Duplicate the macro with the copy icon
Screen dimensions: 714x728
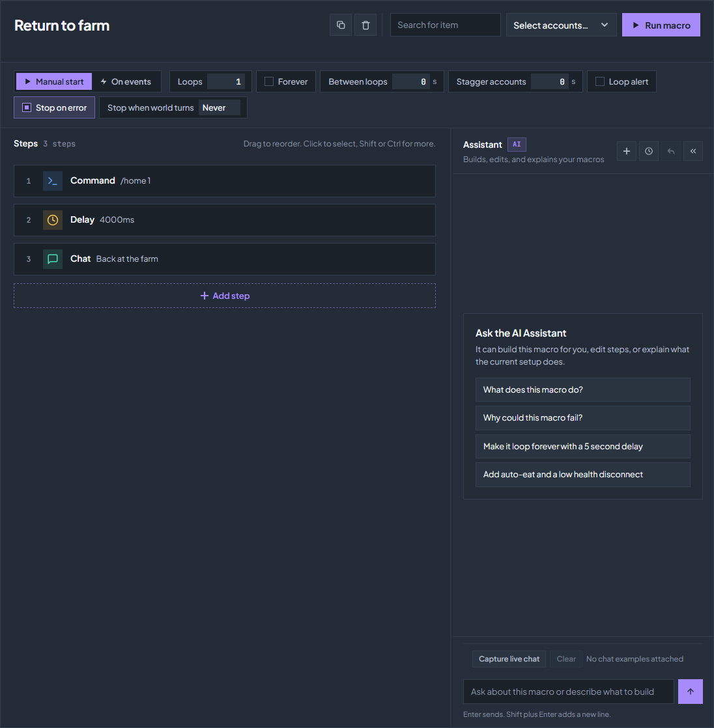click(341, 25)
